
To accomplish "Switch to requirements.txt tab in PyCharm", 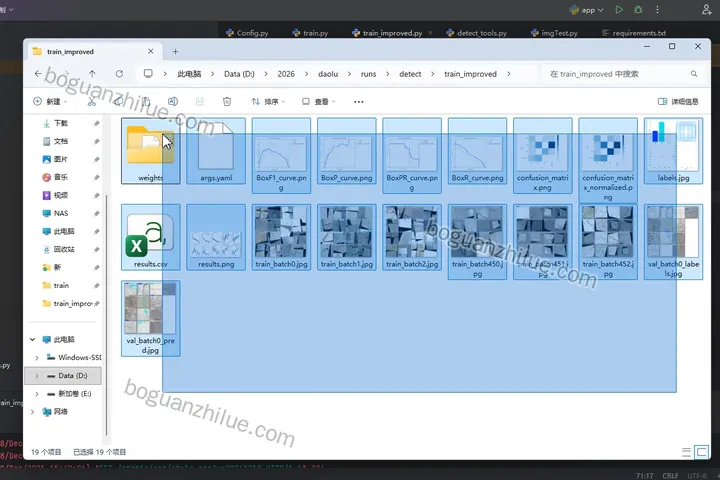I will point(634,33).
